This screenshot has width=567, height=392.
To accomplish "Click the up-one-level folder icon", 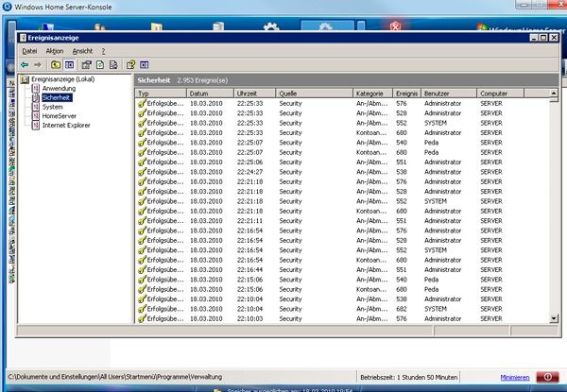I will pyautogui.click(x=56, y=64).
